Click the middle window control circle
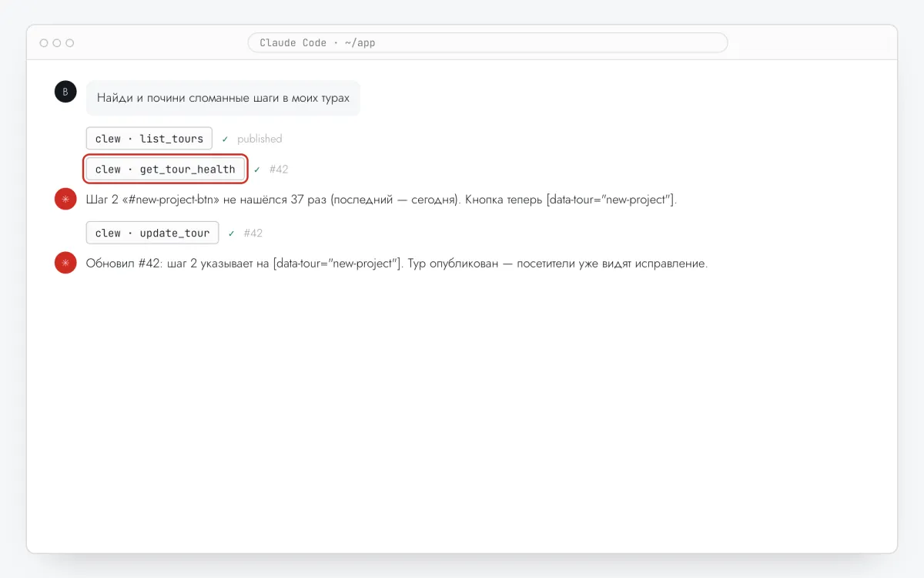The width and height of the screenshot is (924, 578). (57, 43)
